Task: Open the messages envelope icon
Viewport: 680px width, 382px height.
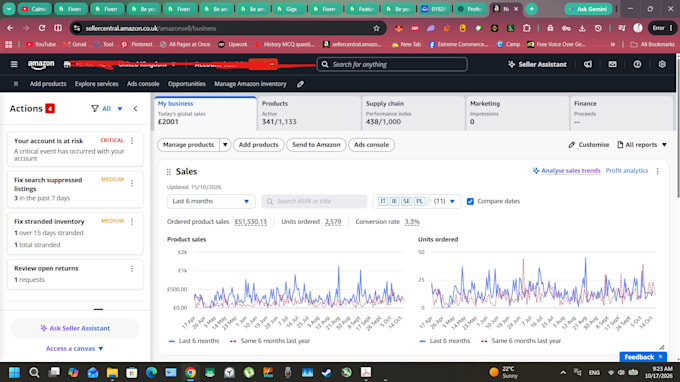Action: [x=612, y=64]
